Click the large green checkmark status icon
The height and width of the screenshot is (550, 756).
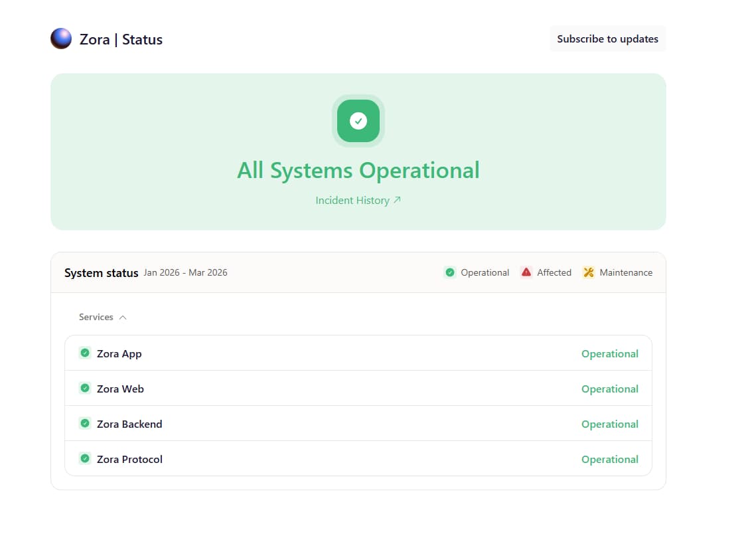point(358,121)
